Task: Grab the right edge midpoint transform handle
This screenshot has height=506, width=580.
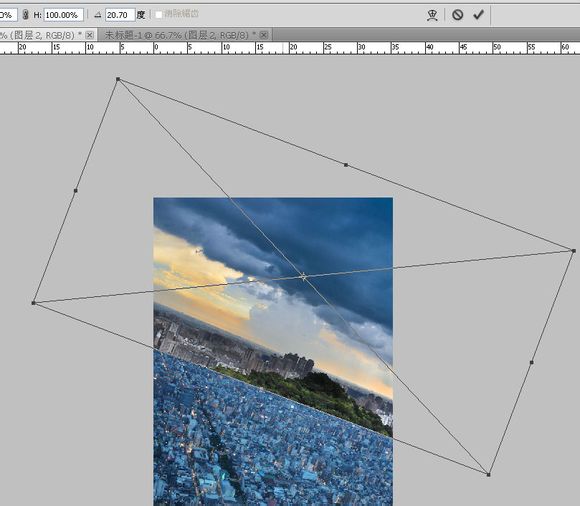Action: [x=532, y=362]
